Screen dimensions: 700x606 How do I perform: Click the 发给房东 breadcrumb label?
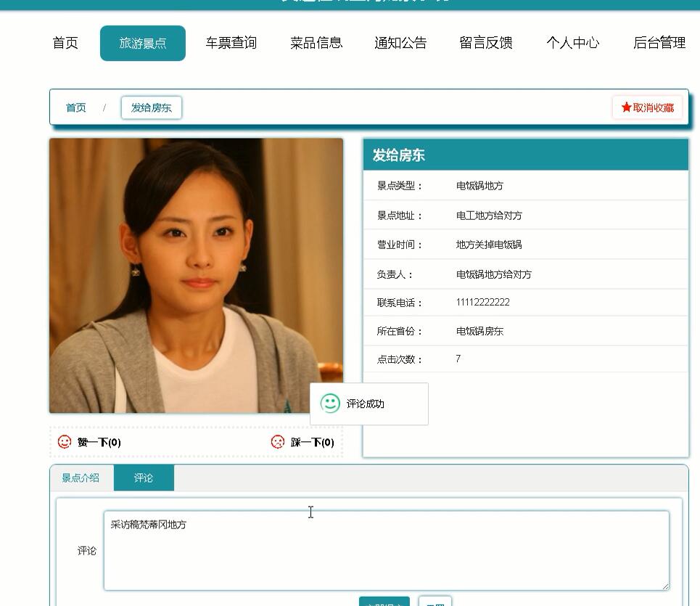coord(151,107)
